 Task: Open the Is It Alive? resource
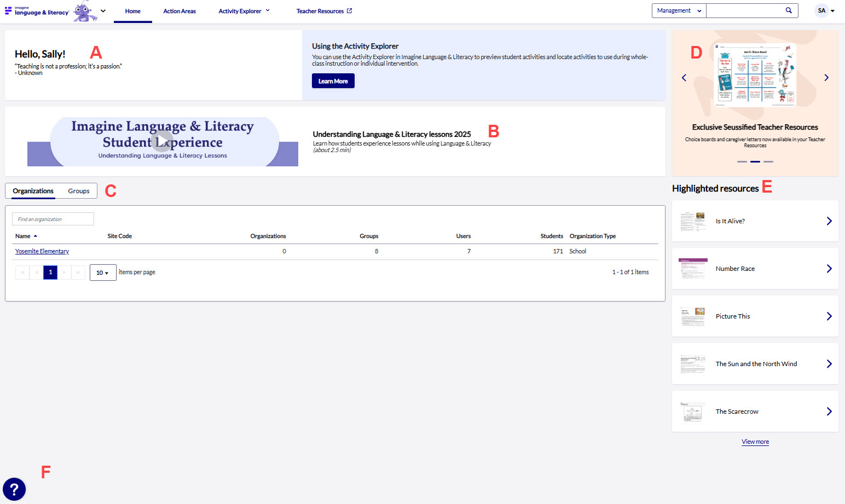[755, 221]
